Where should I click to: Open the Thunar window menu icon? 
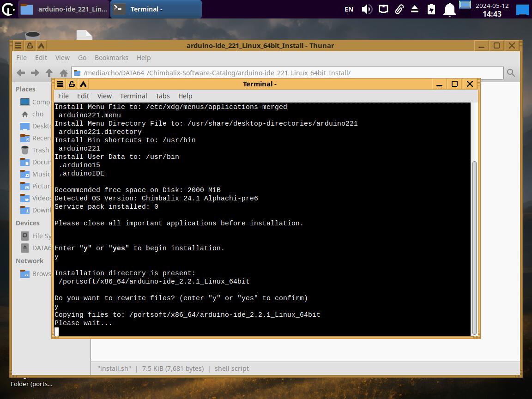18,45
